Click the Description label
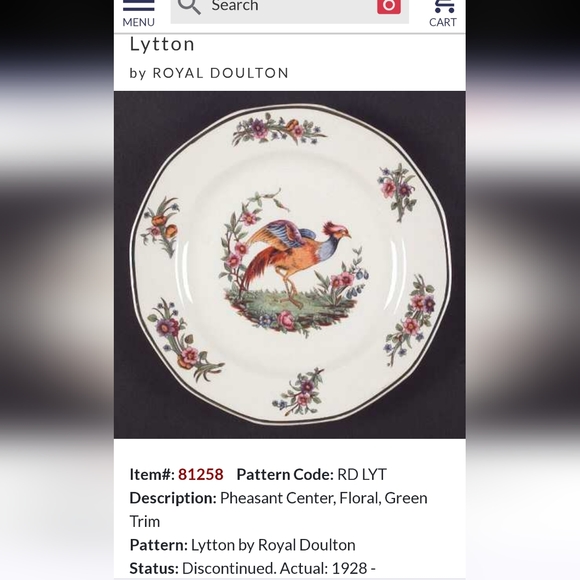Screen dimensions: 580x580 click(x=173, y=498)
